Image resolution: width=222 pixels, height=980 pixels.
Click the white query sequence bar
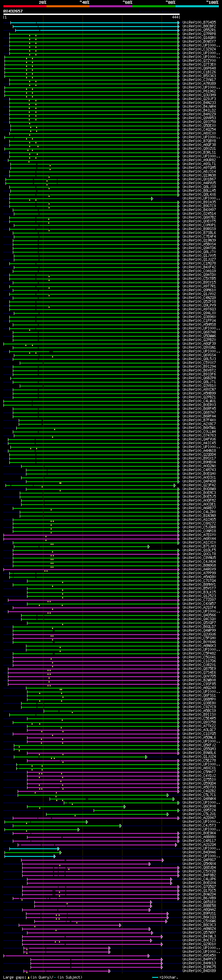[92, 15]
